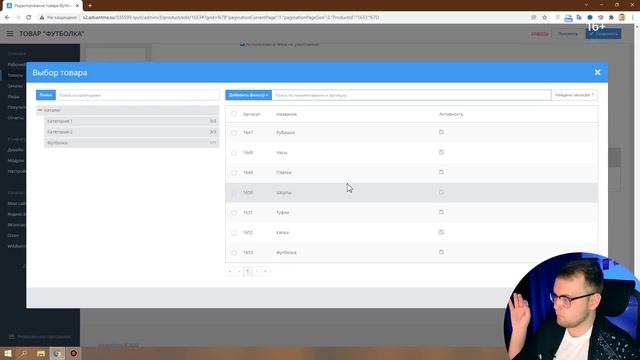Viewport: 640px width, 360px height.
Task: Check the row checkbox for Рубашка
Action: (x=234, y=133)
